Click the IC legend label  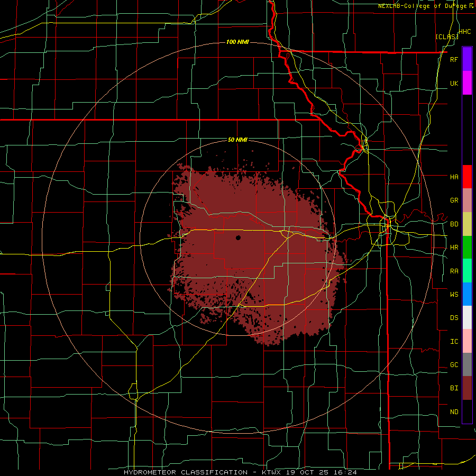point(454,342)
